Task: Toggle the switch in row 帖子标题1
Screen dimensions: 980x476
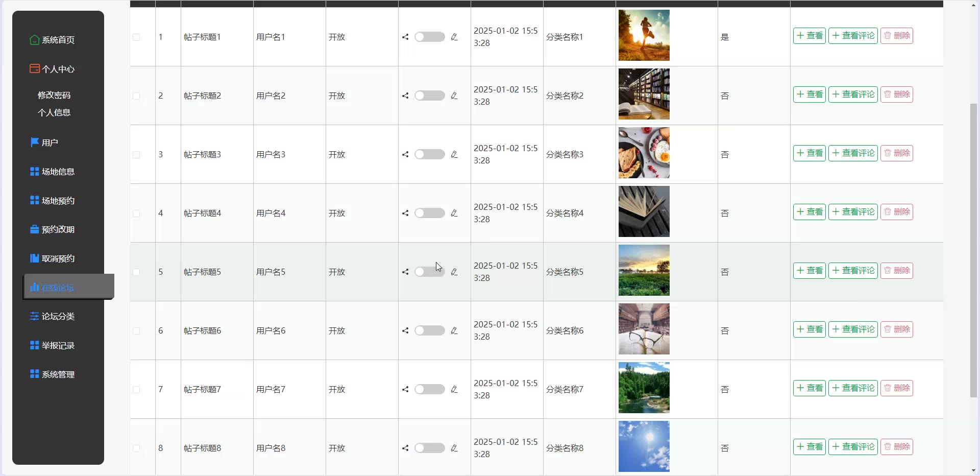Action: point(430,37)
